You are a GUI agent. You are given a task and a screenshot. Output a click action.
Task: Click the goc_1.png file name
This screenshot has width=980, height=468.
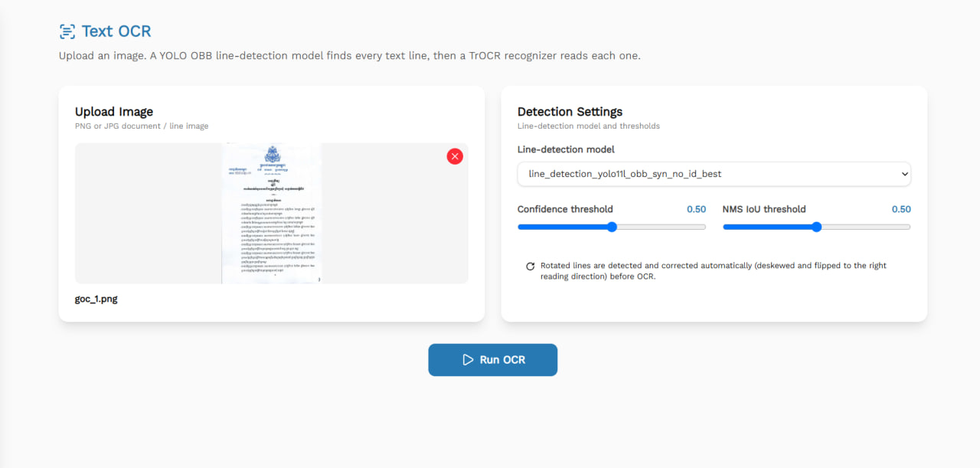96,299
